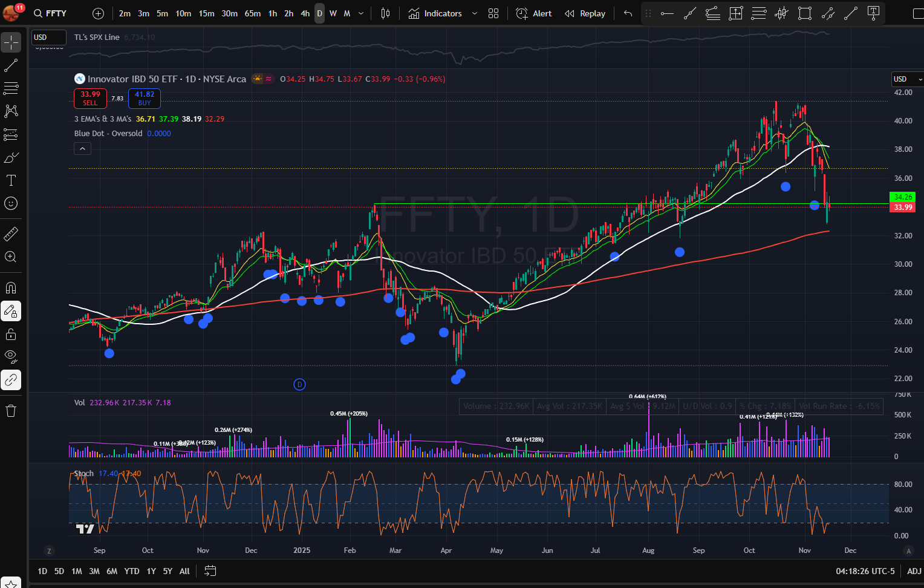Select the "TL's SPX Line" legend

click(97, 38)
